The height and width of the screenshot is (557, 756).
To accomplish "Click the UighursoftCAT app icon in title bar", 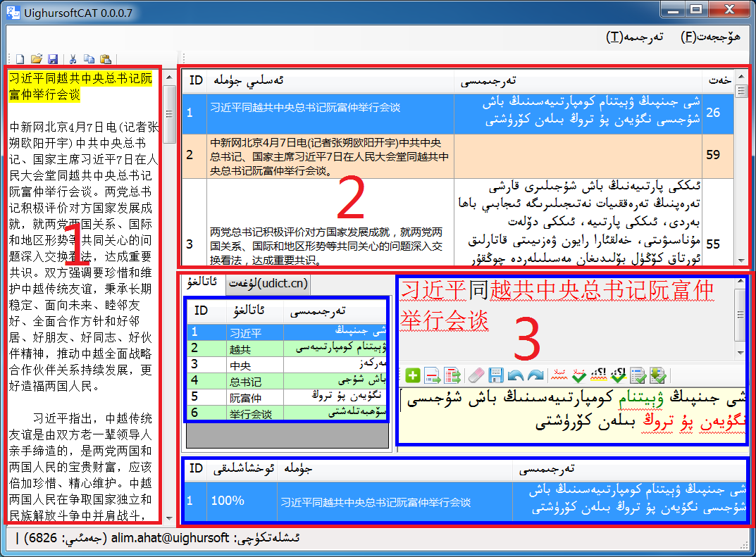I will click(x=13, y=13).
